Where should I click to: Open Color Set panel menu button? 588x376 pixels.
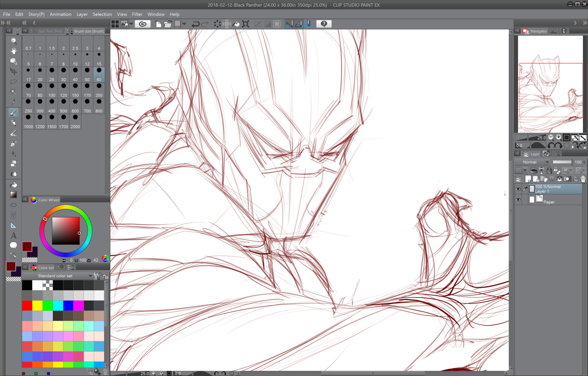tap(25, 267)
